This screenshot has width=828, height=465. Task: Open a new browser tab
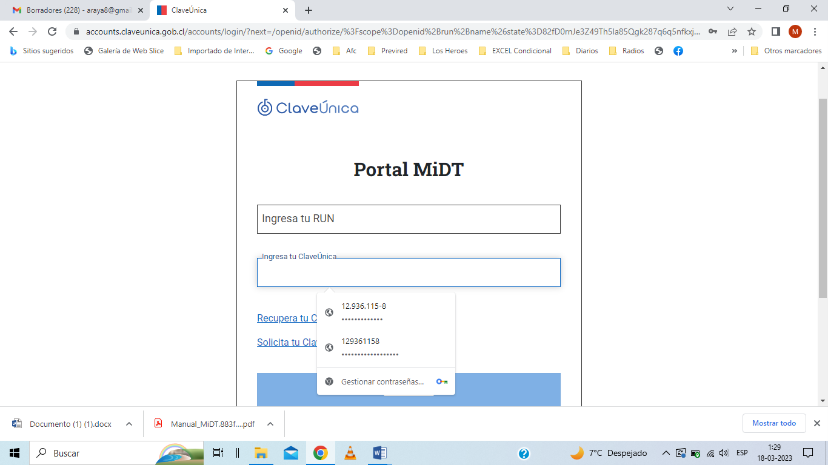coord(308,10)
